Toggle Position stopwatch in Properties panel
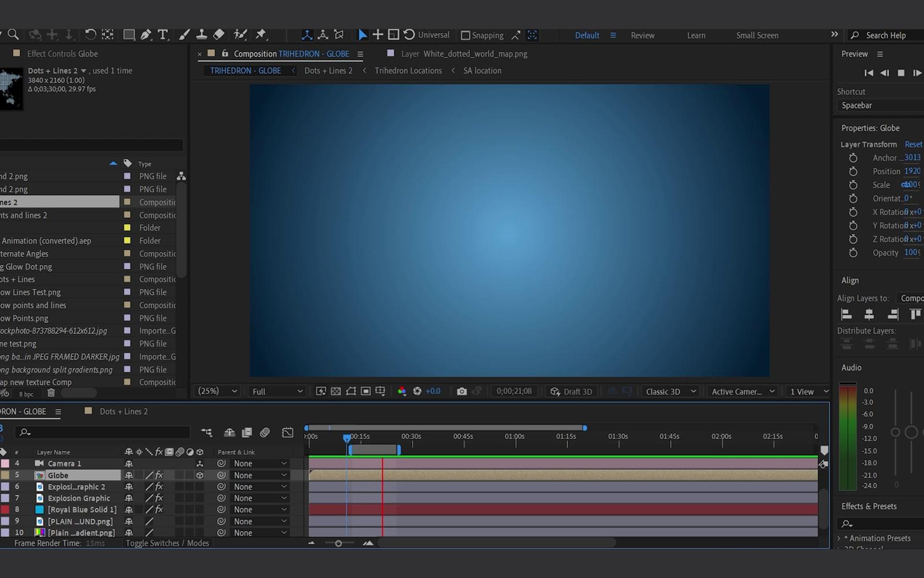The image size is (924, 578). (x=853, y=171)
